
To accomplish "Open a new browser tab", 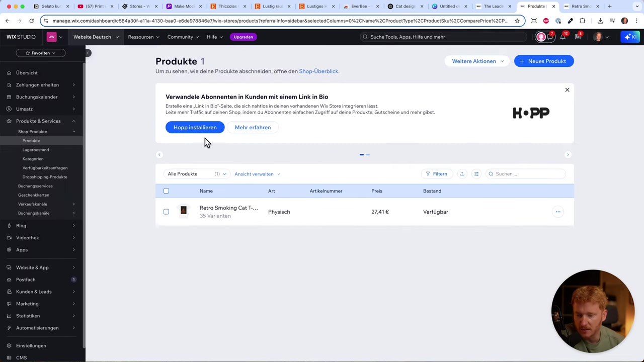I will coord(609,6).
